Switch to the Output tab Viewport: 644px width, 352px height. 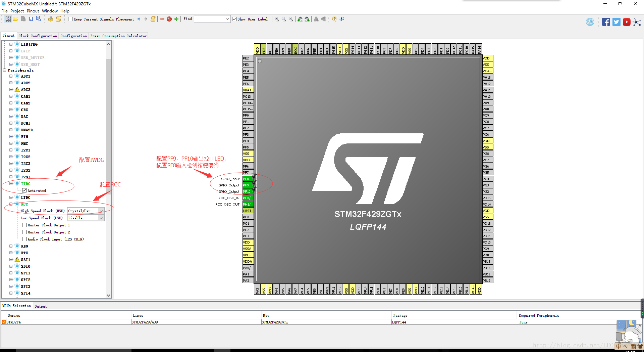click(x=41, y=306)
